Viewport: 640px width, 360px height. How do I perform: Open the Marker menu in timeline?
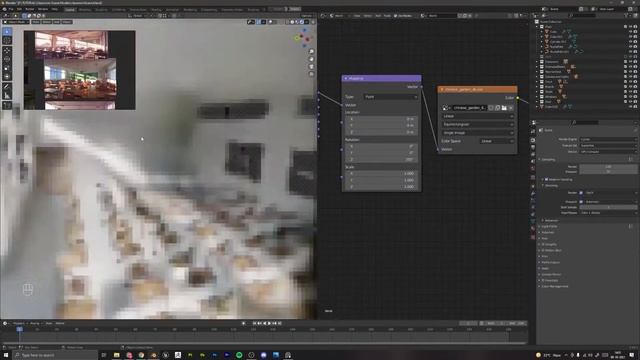(x=60, y=323)
